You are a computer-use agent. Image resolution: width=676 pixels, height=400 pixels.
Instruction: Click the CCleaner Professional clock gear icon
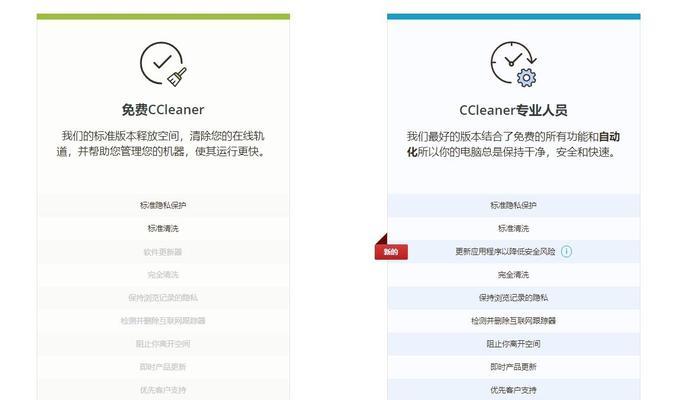[513, 64]
